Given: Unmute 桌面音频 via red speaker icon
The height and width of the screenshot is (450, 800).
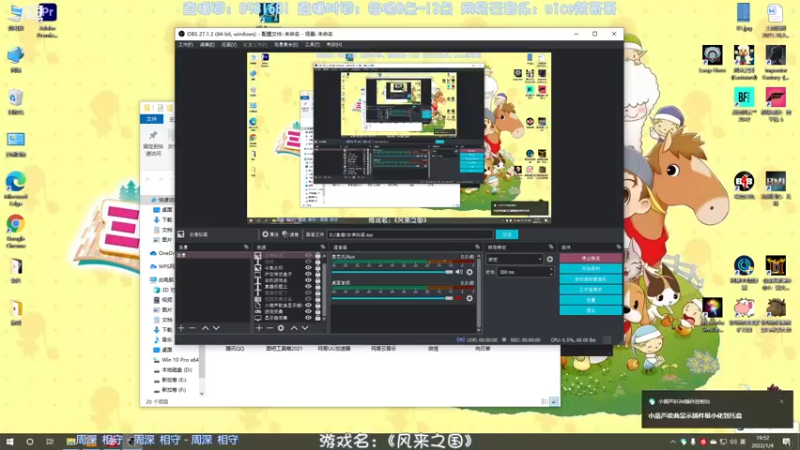Looking at the screenshot, I should 459,298.
